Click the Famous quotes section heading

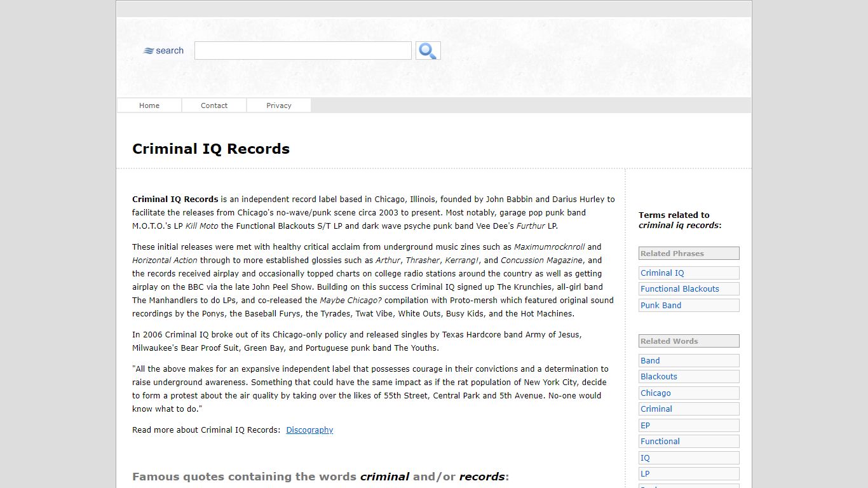point(321,477)
